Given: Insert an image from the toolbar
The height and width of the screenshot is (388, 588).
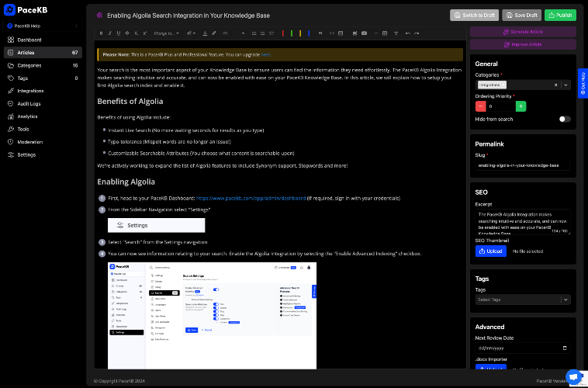Looking at the screenshot, I should 355,33.
